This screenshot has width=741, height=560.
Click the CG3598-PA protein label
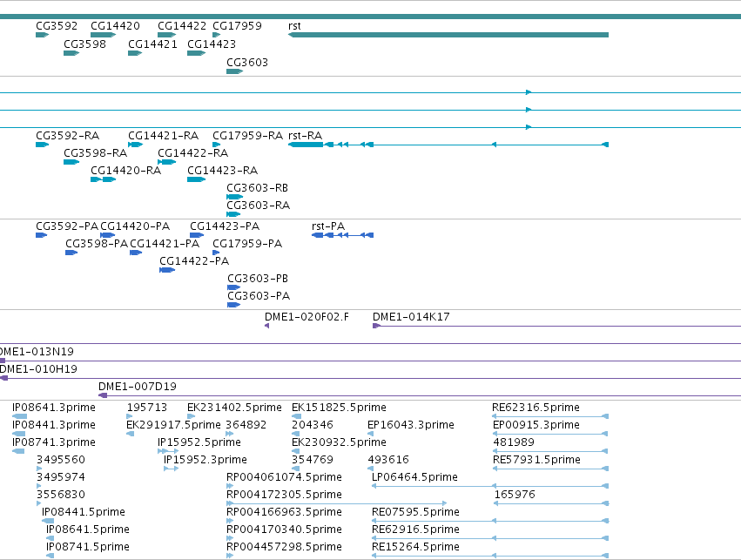(x=97, y=244)
